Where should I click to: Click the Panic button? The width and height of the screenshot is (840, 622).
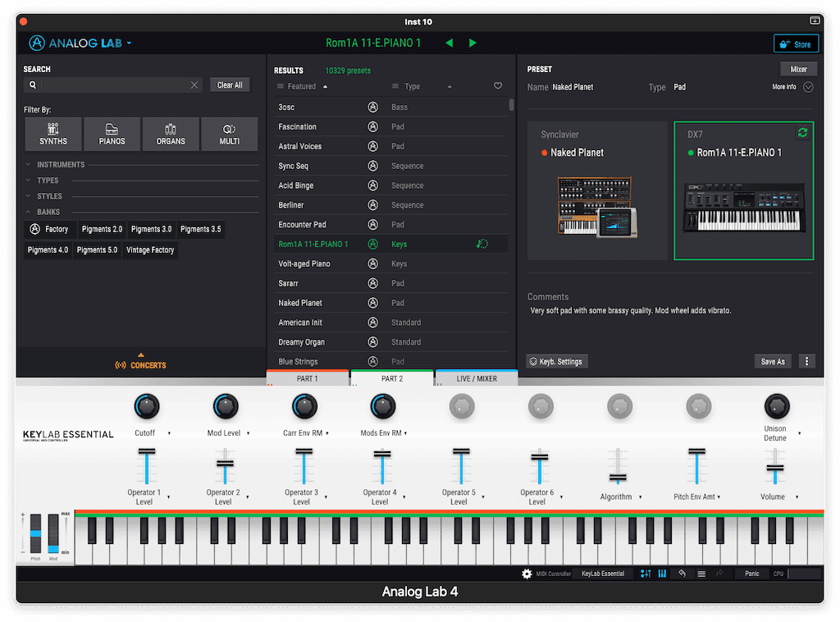click(751, 574)
